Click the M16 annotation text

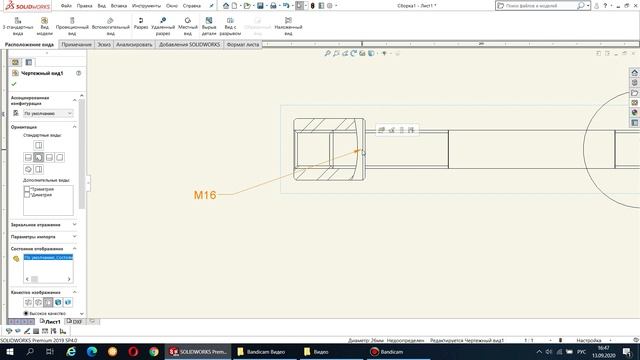point(205,195)
